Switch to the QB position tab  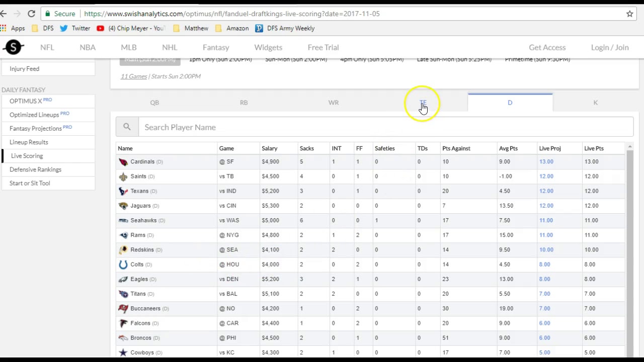pyautogui.click(x=154, y=103)
